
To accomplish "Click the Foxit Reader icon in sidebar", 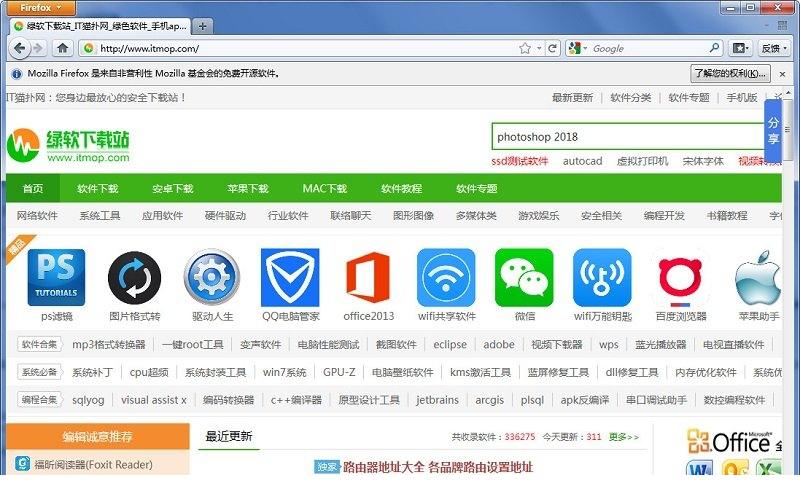I will click(22, 464).
